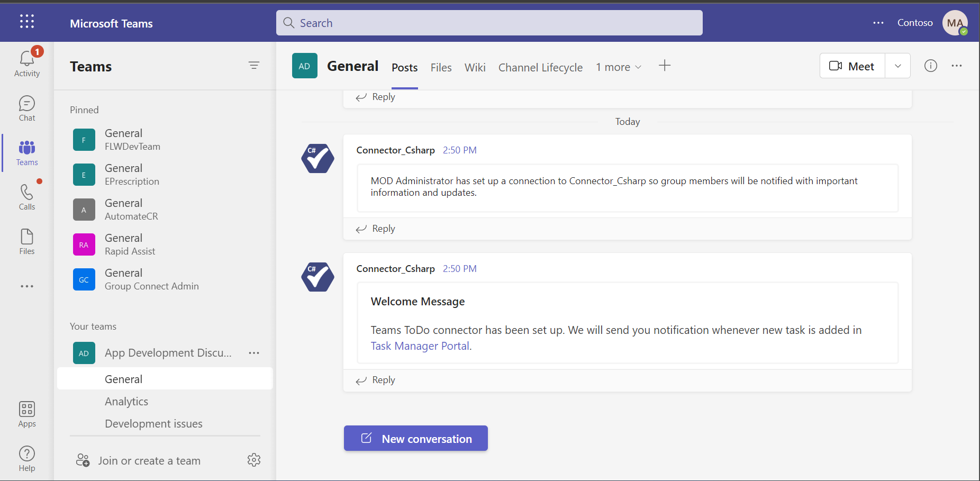Image resolution: width=980 pixels, height=481 pixels.
Task: Click the 2:50 PM timestamp on first post
Action: tap(459, 150)
